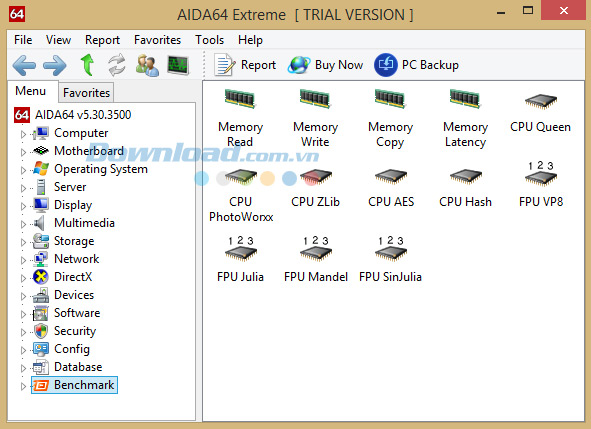Open the system monitor graph icon
591x429 pixels.
tap(178, 65)
